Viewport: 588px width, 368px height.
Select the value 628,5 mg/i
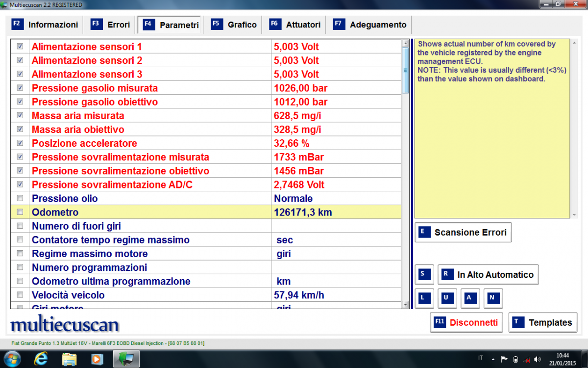(x=297, y=116)
